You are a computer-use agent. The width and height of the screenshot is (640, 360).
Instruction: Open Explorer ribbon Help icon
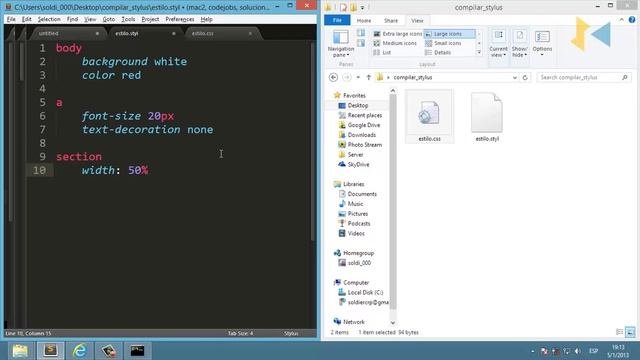pos(632,20)
